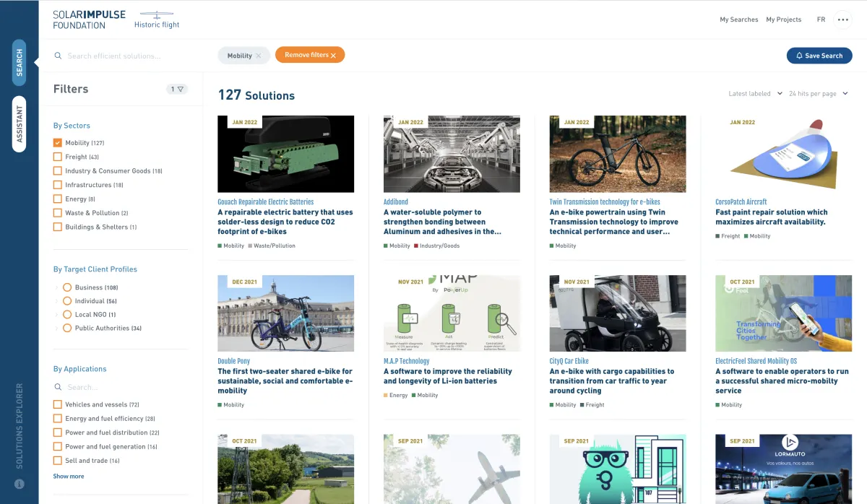Click the Energy tag on M.A.P Technology card
This screenshot has width=867, height=504.
click(396, 395)
